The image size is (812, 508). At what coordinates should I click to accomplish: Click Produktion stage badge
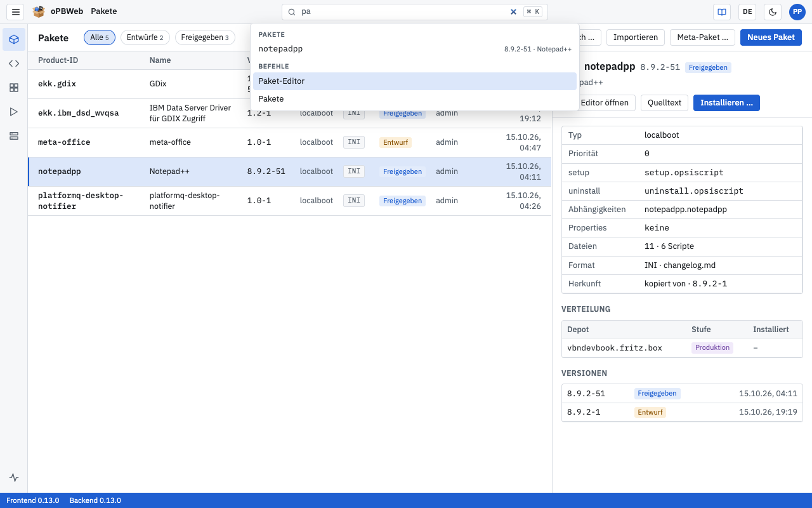pyautogui.click(x=712, y=348)
